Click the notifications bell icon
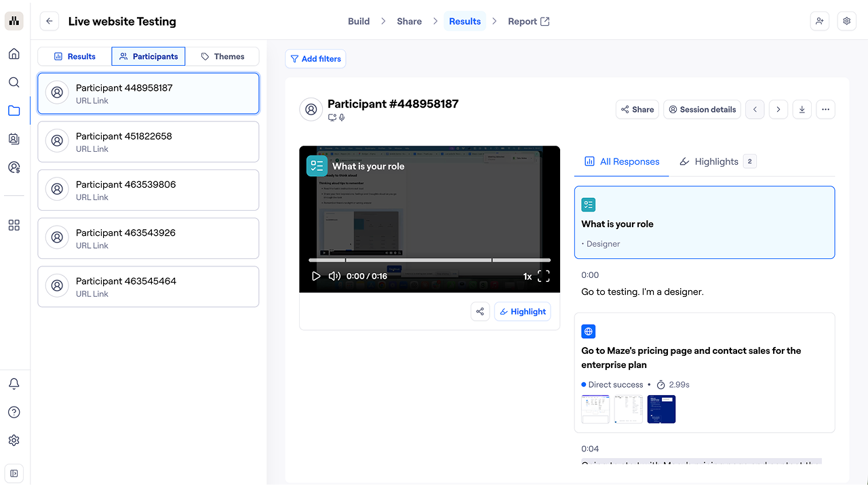 (14, 384)
